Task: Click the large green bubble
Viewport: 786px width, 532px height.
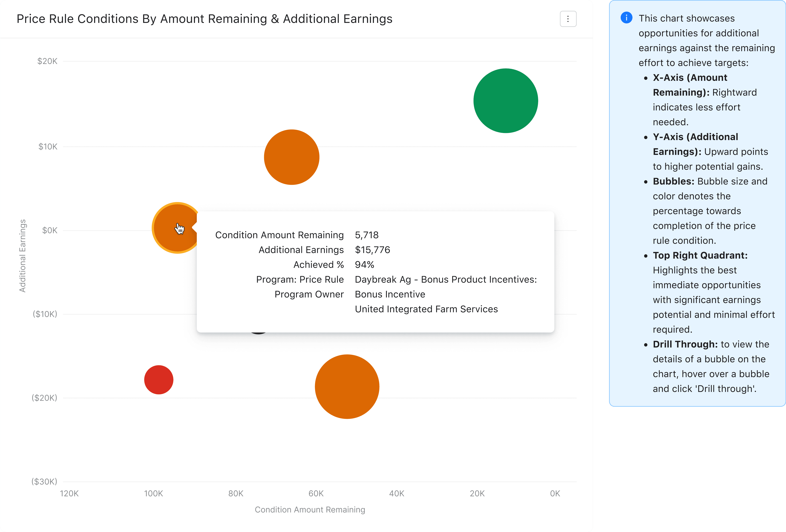Action: coord(505,101)
